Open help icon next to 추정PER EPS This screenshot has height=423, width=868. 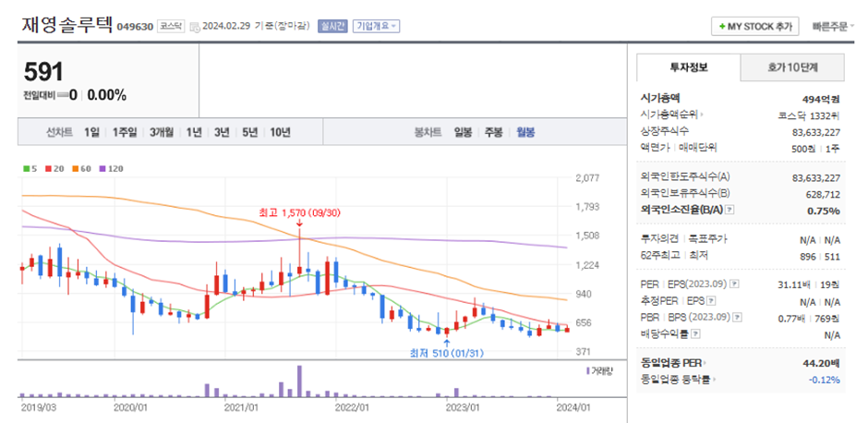tap(711, 301)
